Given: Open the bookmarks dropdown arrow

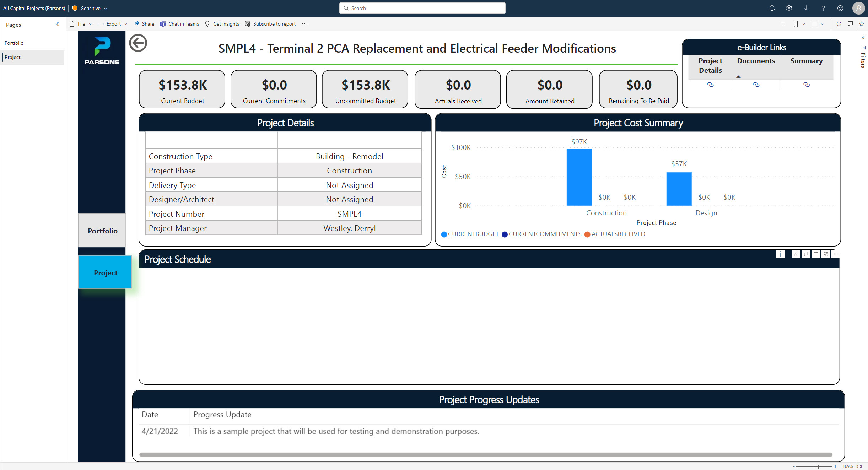Looking at the screenshot, I should point(804,24).
